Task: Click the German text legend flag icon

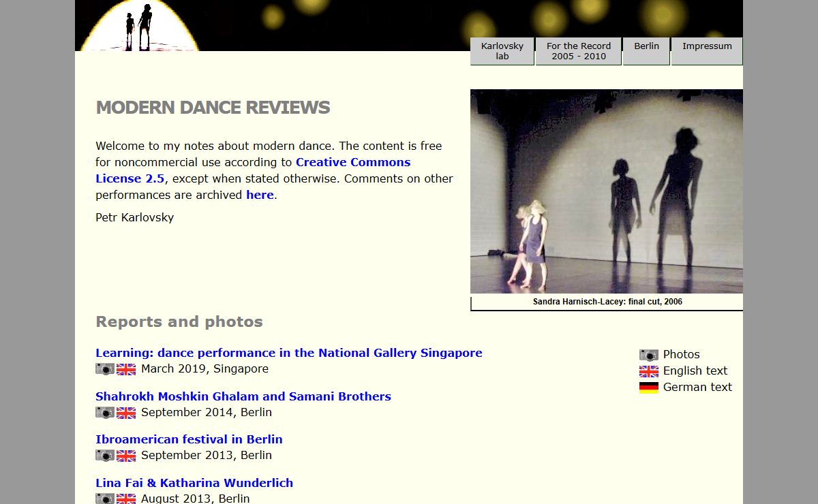Action: (x=649, y=388)
